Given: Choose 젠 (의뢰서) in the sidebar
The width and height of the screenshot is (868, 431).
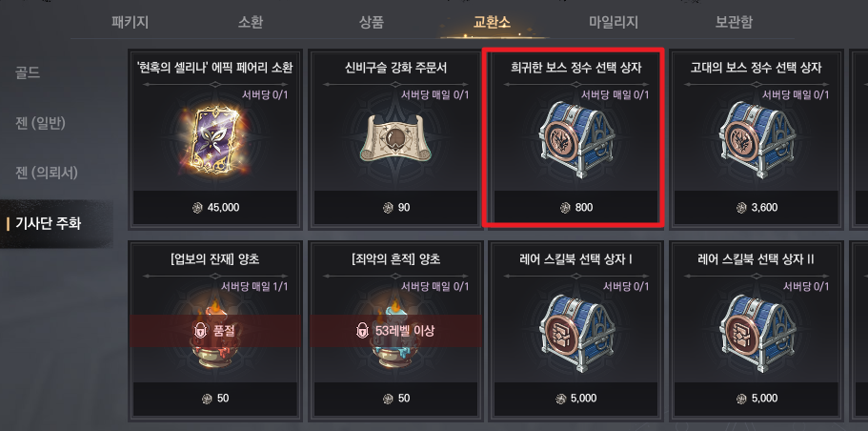Looking at the screenshot, I should coord(47,173).
